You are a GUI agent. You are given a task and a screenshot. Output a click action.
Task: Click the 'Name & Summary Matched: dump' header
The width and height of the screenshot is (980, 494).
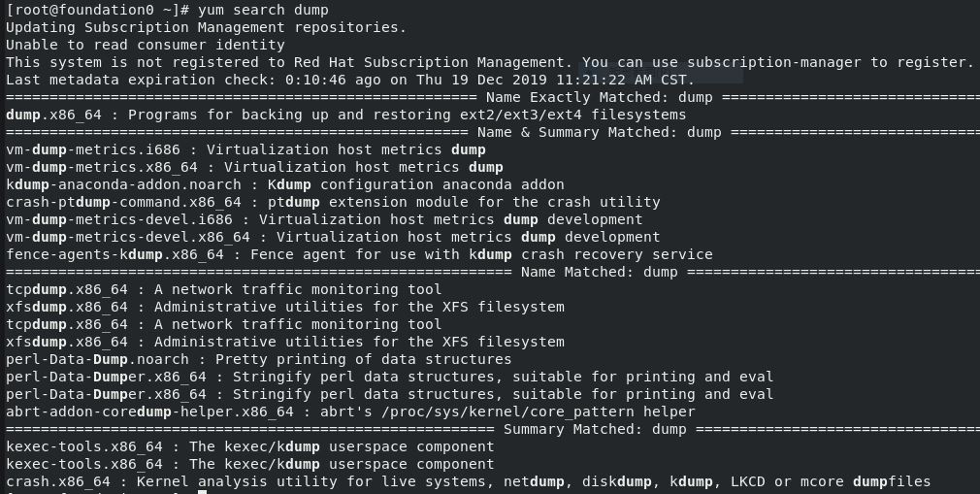coord(600,133)
